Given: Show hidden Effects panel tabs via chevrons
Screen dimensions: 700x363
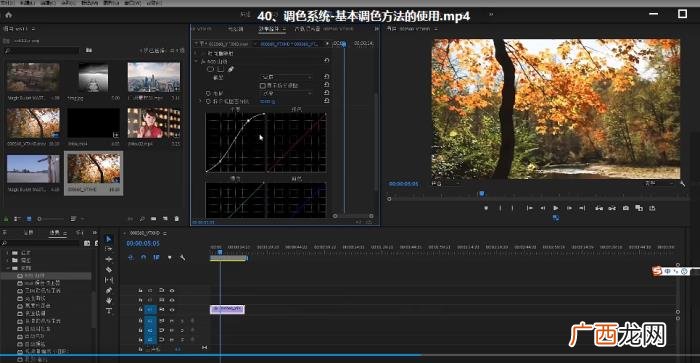Looking at the screenshot, I should pyautogui.click(x=94, y=232).
